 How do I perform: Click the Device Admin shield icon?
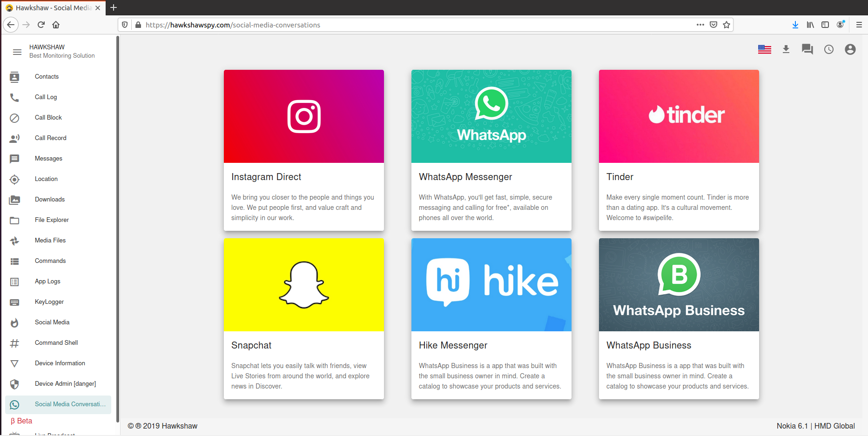(x=14, y=384)
